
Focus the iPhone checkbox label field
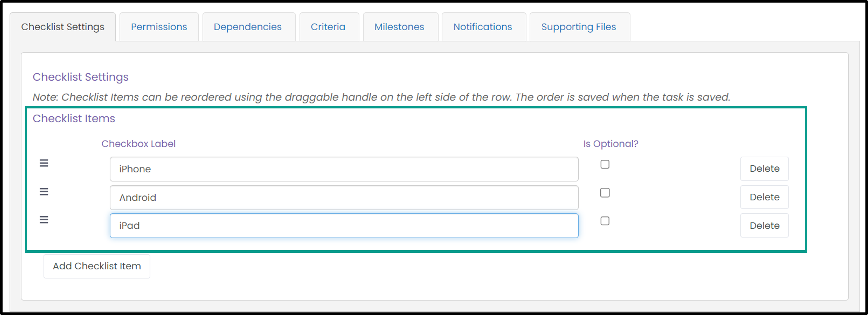[344, 169]
